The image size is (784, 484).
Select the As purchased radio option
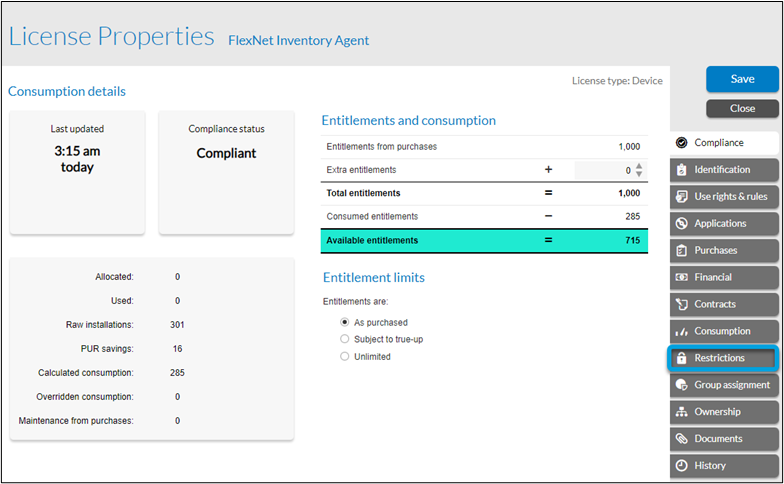(x=345, y=323)
